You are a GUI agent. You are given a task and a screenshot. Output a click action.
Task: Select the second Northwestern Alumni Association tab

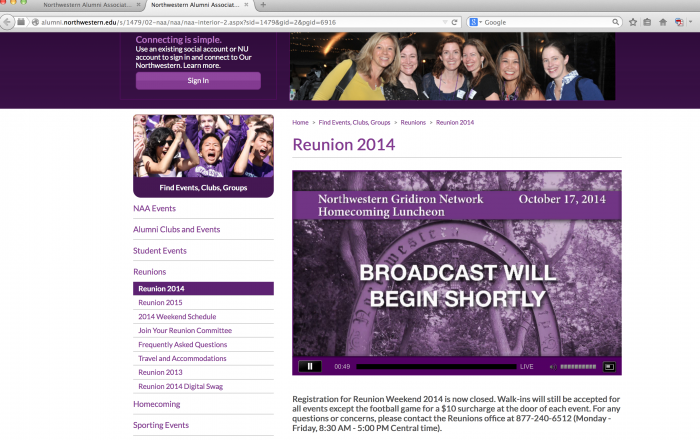pyautogui.click(x=195, y=4)
